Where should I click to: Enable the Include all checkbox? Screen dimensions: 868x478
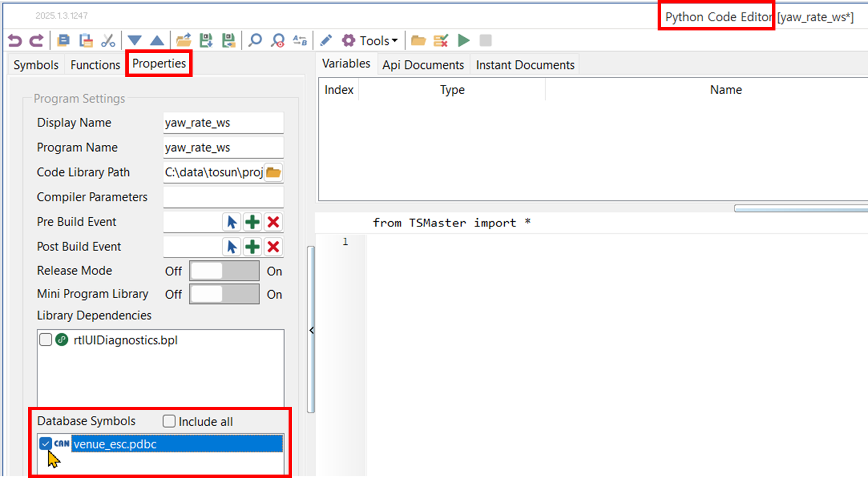169,421
